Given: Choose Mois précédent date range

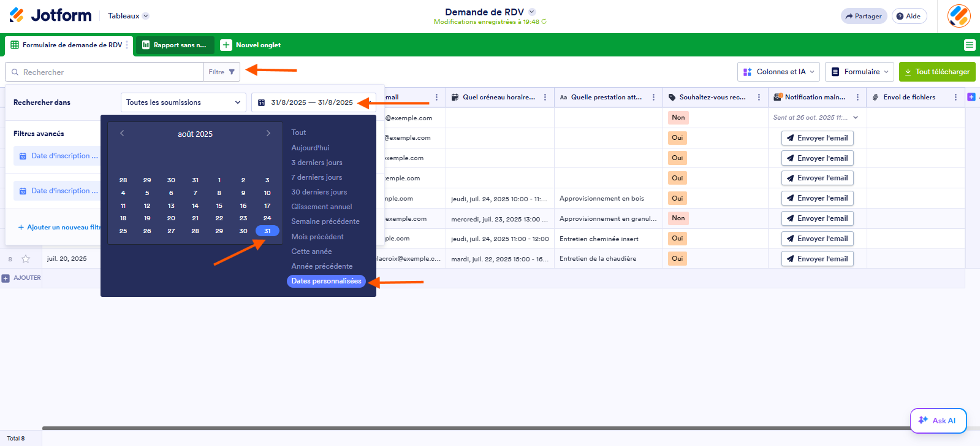Looking at the screenshot, I should point(317,237).
